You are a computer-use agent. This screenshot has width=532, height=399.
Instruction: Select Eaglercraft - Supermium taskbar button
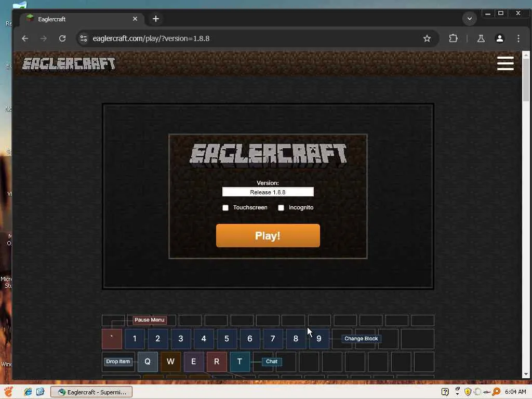[91, 392]
